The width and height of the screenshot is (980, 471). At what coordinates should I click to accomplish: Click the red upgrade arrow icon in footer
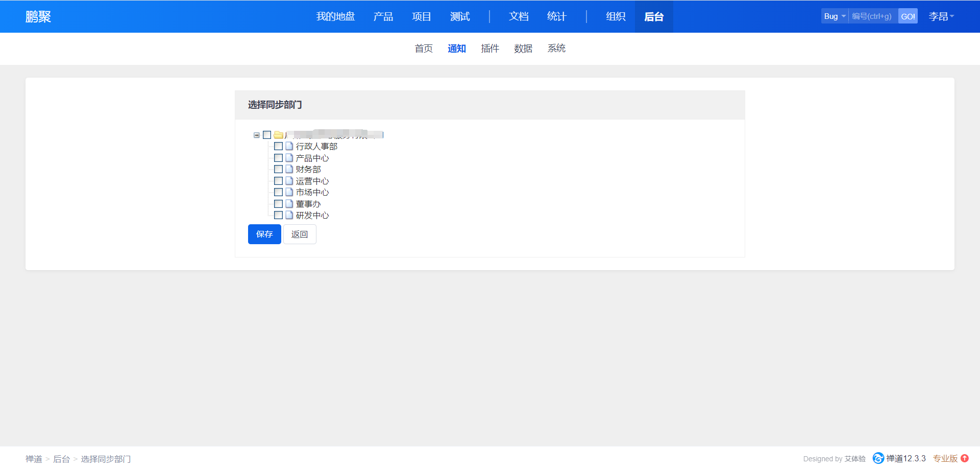[x=965, y=458]
